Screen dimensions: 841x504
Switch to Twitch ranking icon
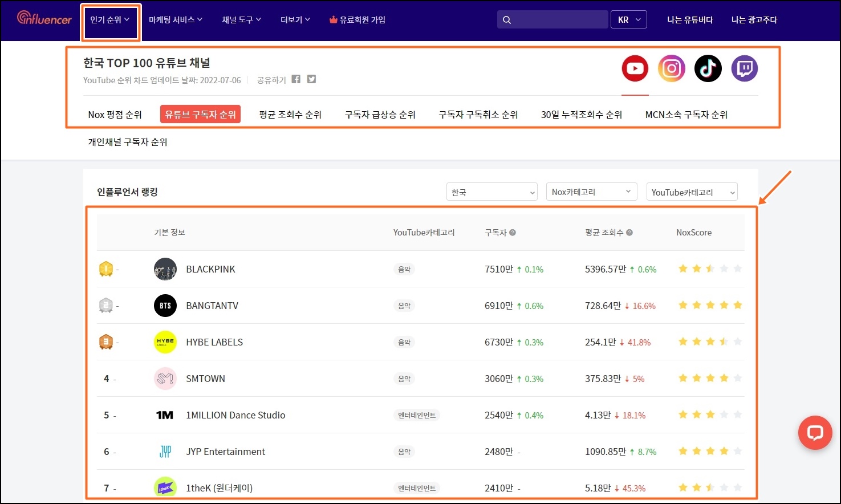(745, 68)
